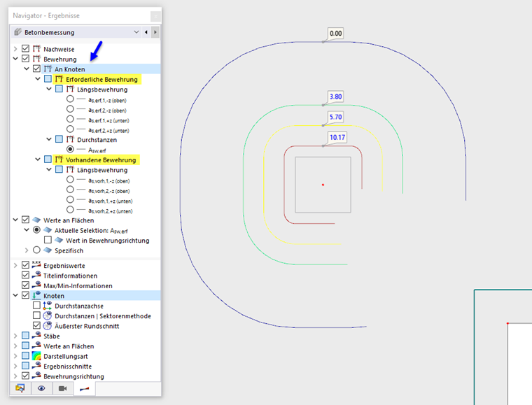Image resolution: width=532 pixels, height=405 pixels.
Task: Click the Erforderliche Bewehrung icon
Action: click(x=59, y=79)
